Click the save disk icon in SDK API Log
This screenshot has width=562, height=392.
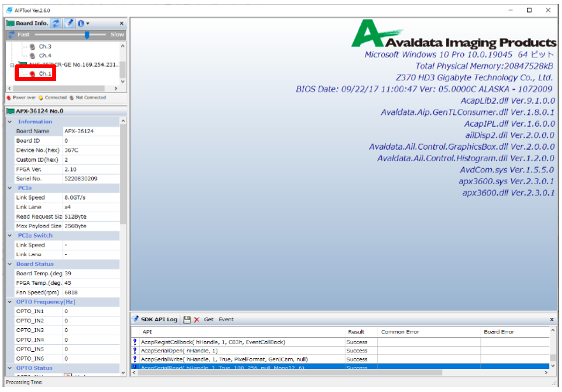187,319
